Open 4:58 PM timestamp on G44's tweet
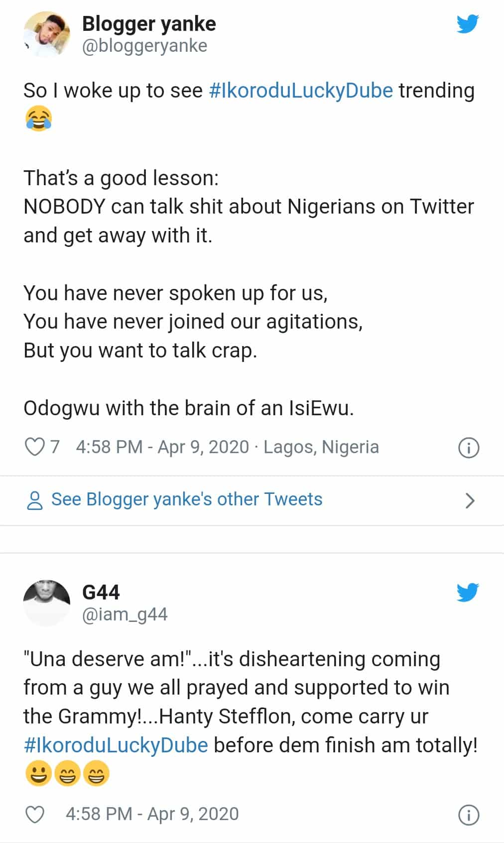 pos(152,814)
